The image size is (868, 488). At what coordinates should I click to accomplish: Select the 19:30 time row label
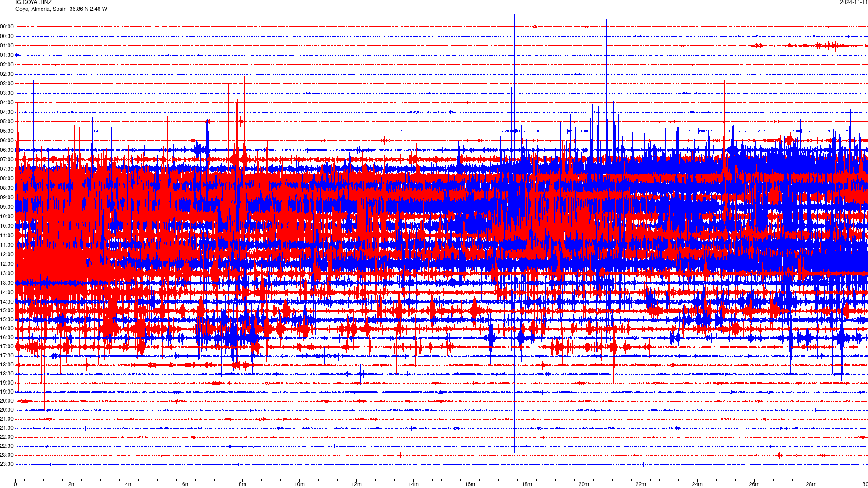[7, 392]
